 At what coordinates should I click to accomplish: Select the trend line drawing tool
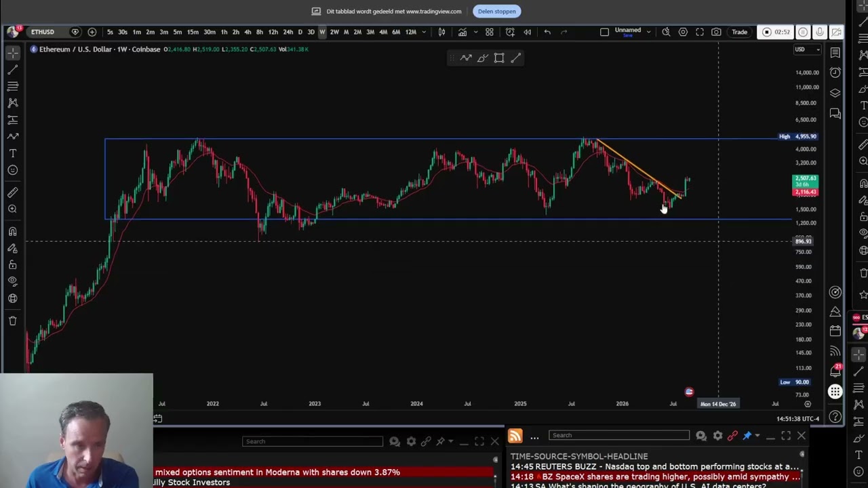(13, 70)
